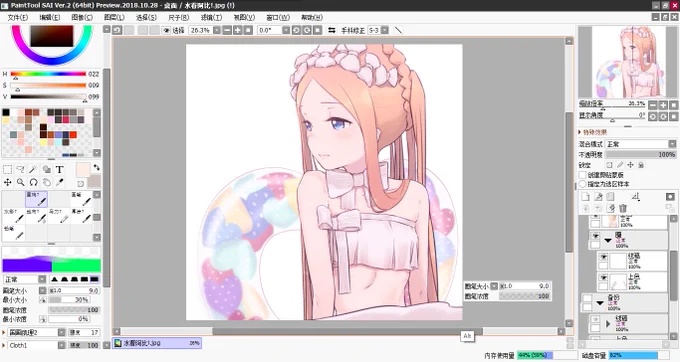Select the zoom magnifier tool
The image size is (680, 362).
point(20,182)
